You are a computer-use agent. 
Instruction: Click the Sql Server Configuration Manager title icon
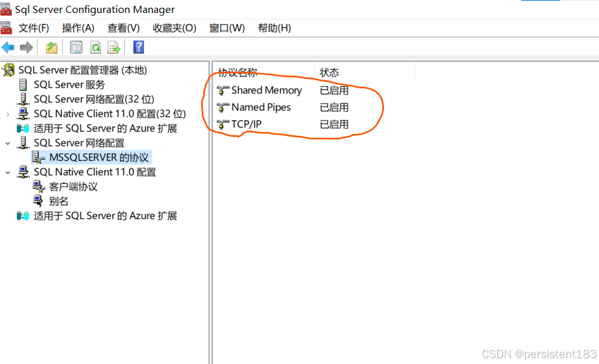point(6,9)
